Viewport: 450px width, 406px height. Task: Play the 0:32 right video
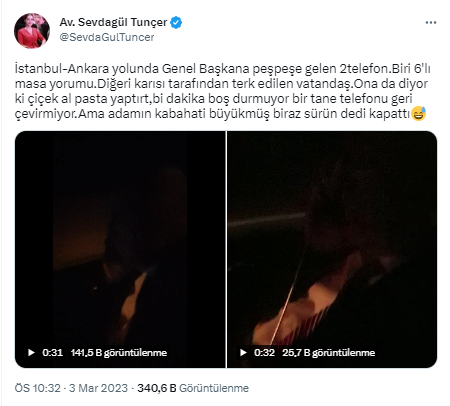tap(243, 352)
